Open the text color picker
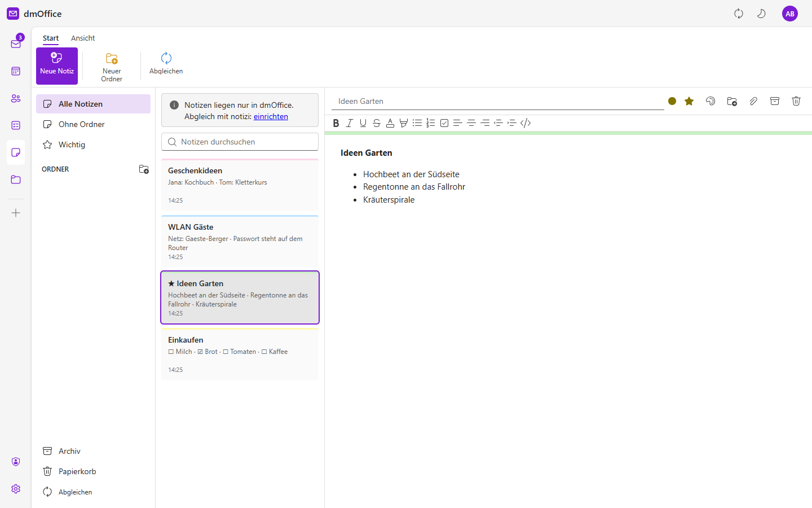The image size is (812, 508). pos(390,123)
